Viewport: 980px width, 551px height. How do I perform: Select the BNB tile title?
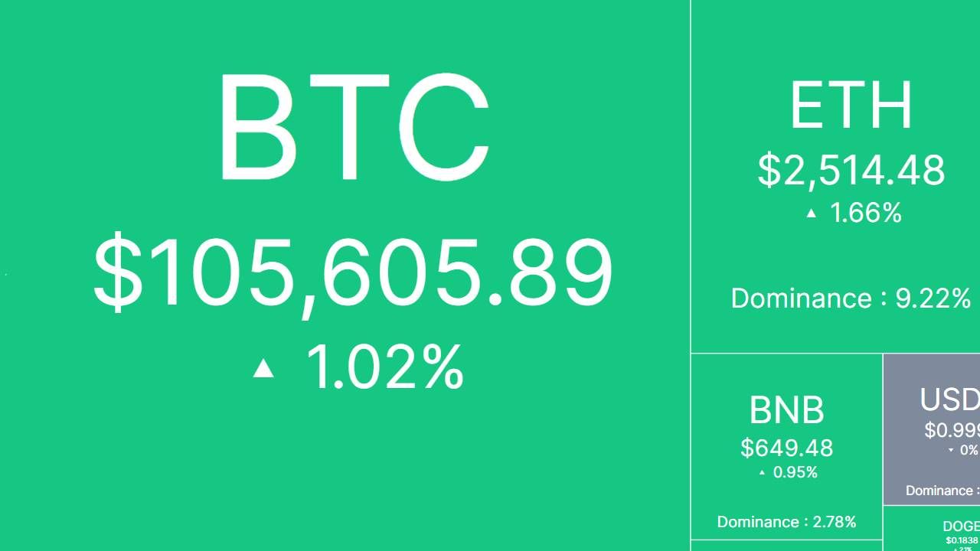pyautogui.click(x=786, y=410)
